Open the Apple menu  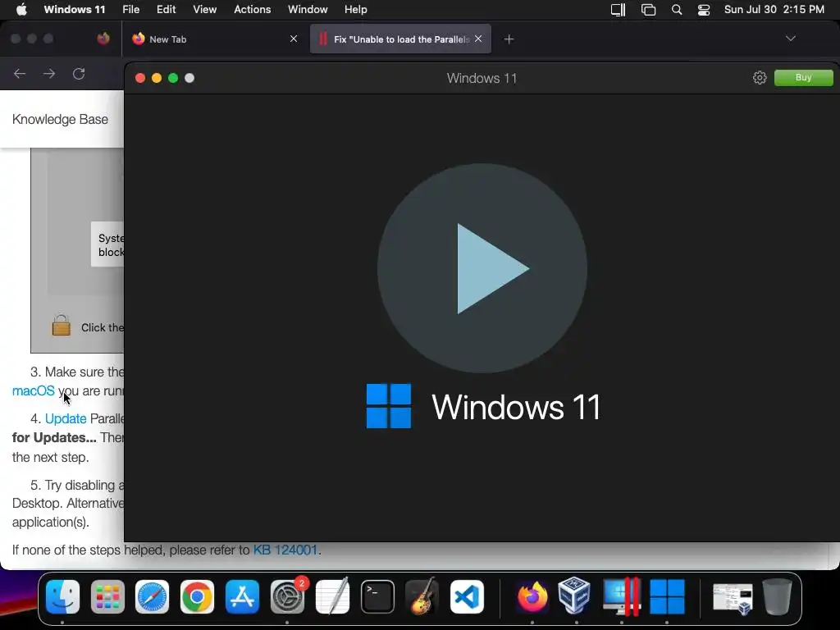pos(21,9)
